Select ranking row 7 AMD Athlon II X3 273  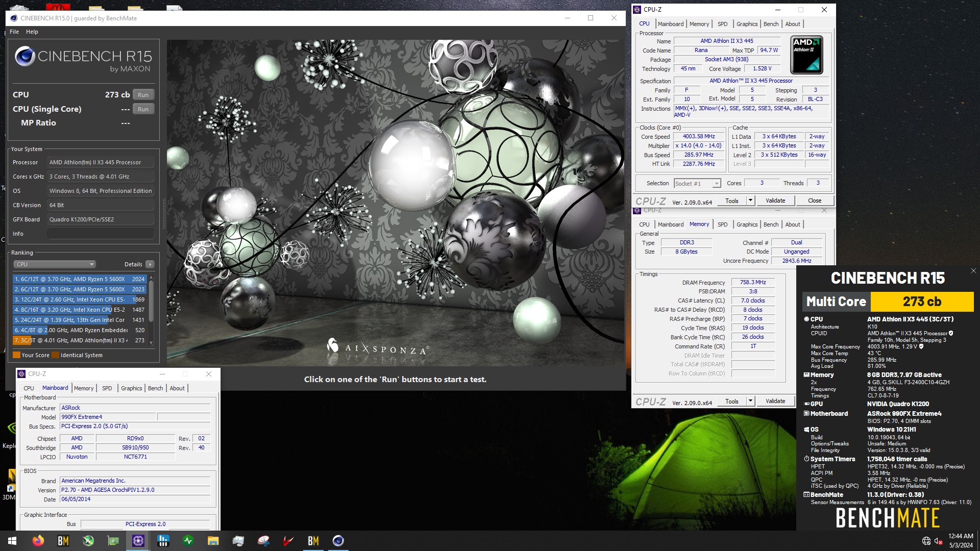tap(80, 340)
